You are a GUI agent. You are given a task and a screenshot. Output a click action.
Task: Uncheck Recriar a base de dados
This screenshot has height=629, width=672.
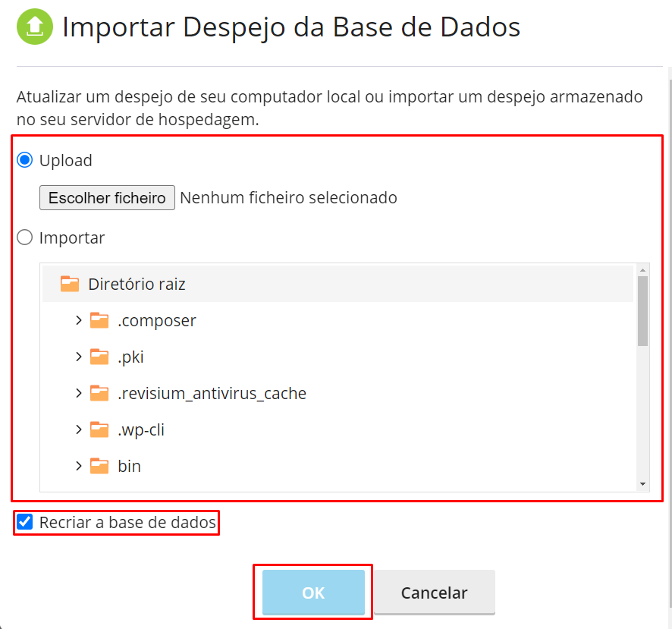[x=25, y=522]
